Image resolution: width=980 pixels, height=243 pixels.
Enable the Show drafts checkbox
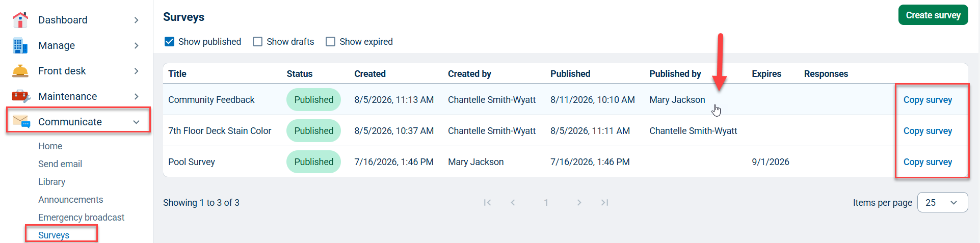[x=258, y=41]
